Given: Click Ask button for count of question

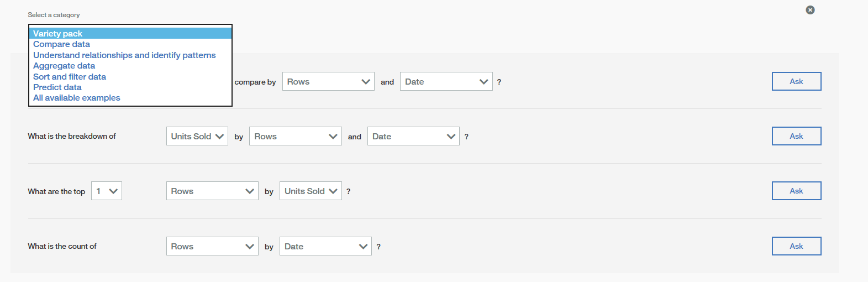Looking at the screenshot, I should point(796,246).
